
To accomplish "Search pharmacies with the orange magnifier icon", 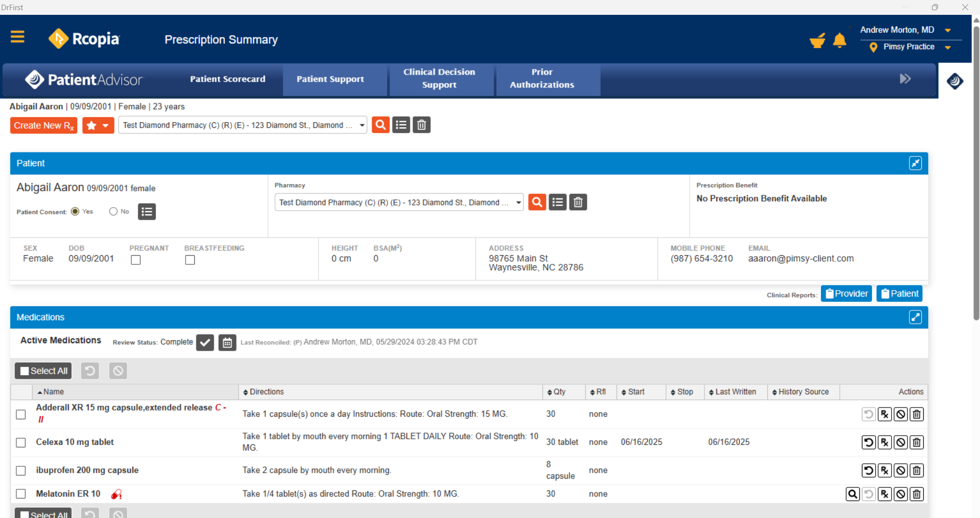I will pos(537,202).
